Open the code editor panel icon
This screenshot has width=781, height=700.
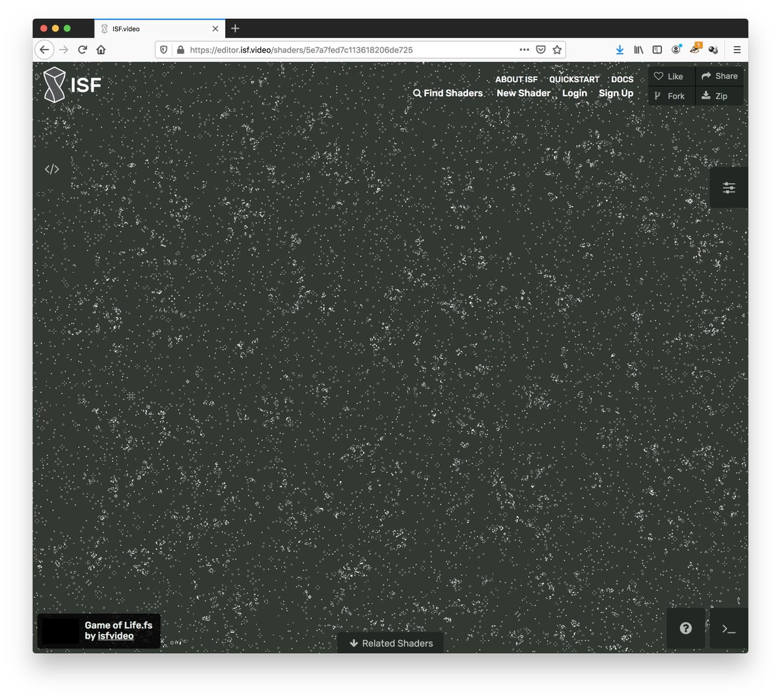tap(52, 169)
